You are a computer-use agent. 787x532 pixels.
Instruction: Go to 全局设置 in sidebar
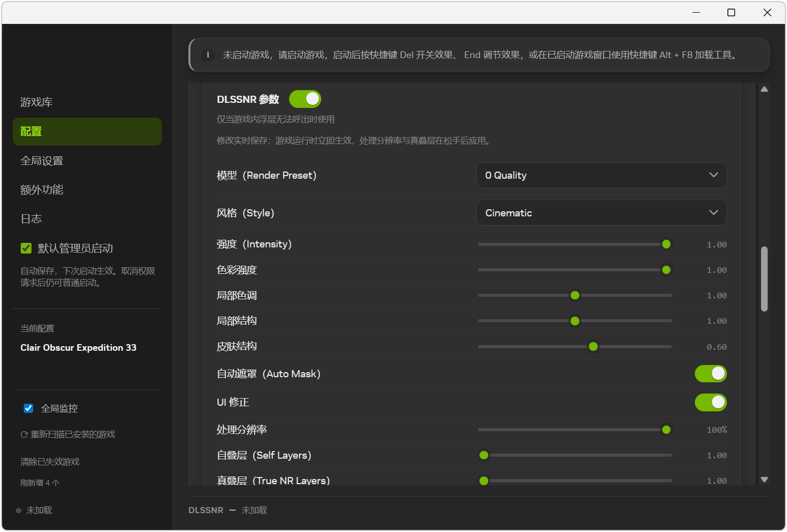(x=87, y=161)
